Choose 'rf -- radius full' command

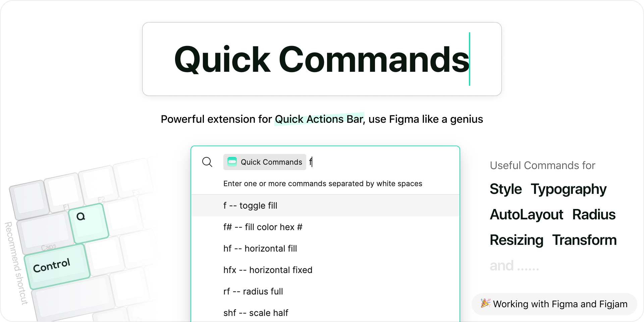coord(325,291)
